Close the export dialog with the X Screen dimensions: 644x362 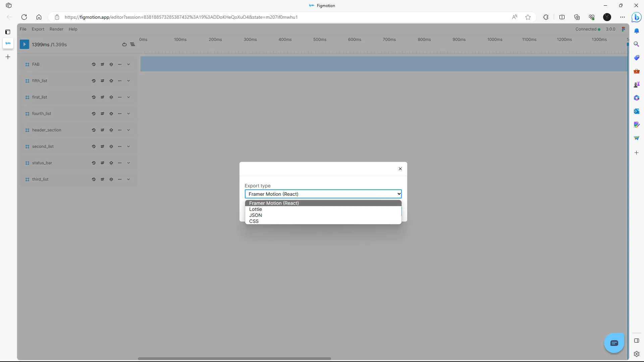400,169
